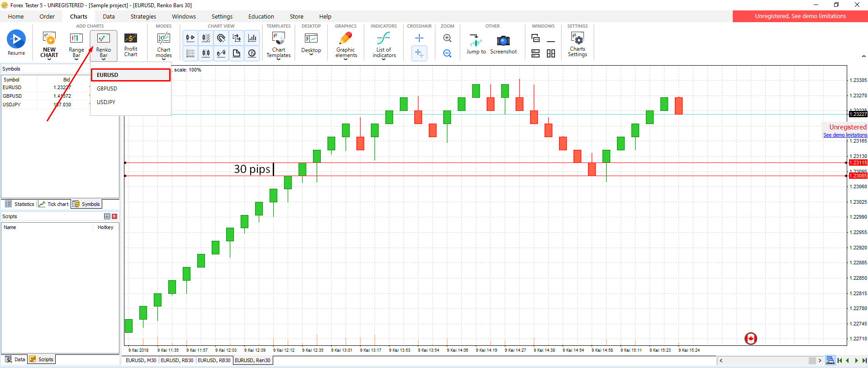Toggle the lower crosshair mode button
Screen dimensions: 868x368
click(419, 53)
